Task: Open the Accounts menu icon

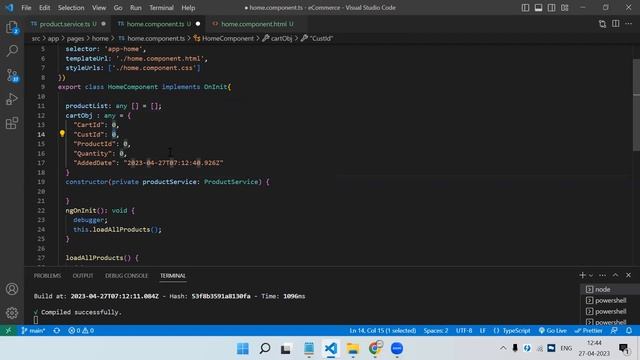Action: click(12, 289)
